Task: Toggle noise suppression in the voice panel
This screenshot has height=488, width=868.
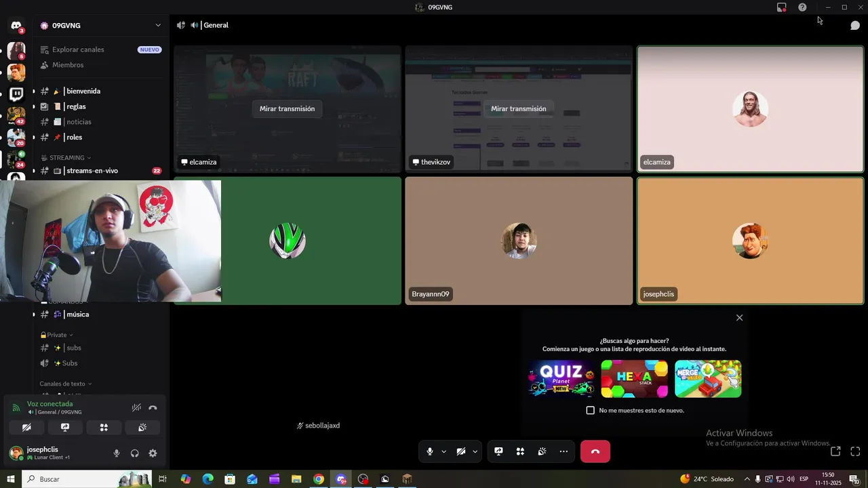Action: point(136,408)
